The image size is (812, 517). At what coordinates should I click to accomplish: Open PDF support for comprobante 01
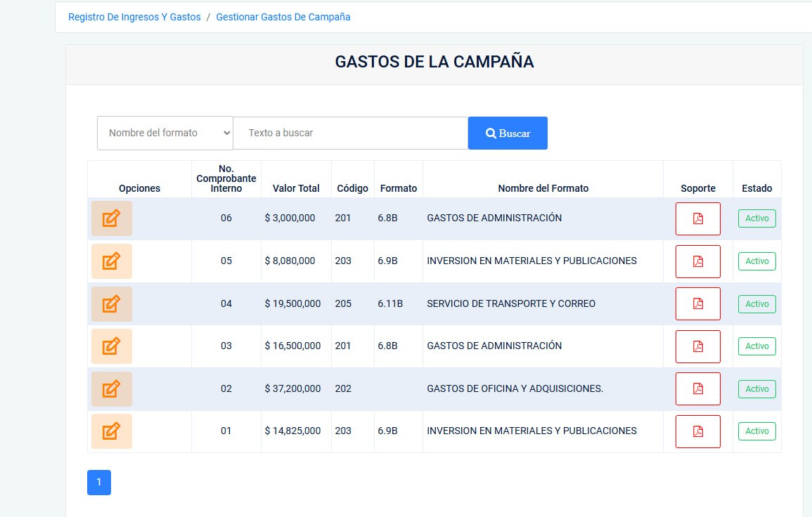[x=697, y=431]
